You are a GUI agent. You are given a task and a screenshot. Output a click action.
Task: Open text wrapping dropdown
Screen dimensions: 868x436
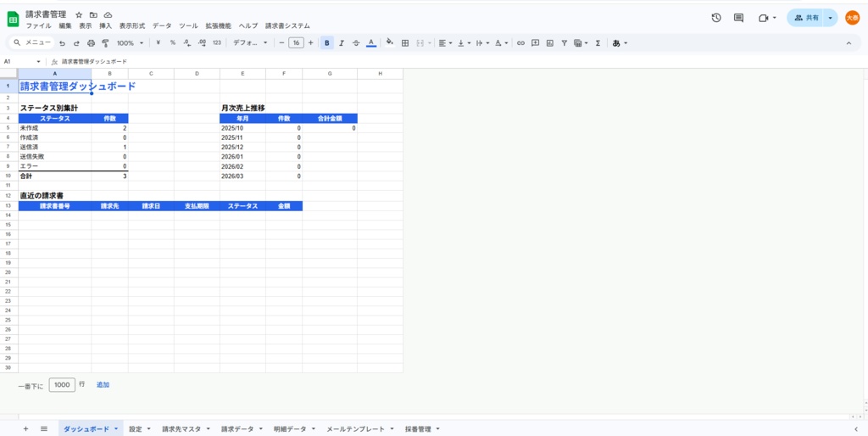click(482, 42)
